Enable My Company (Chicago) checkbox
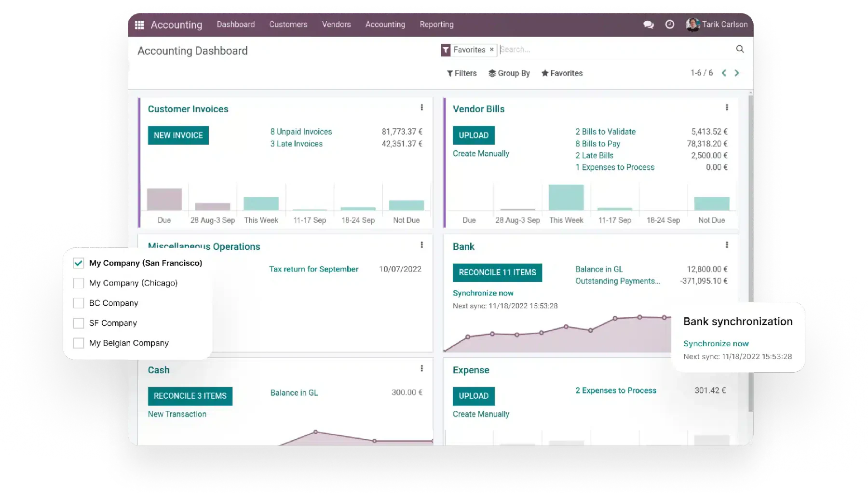Image resolution: width=868 pixels, height=499 pixels. coord(79,283)
